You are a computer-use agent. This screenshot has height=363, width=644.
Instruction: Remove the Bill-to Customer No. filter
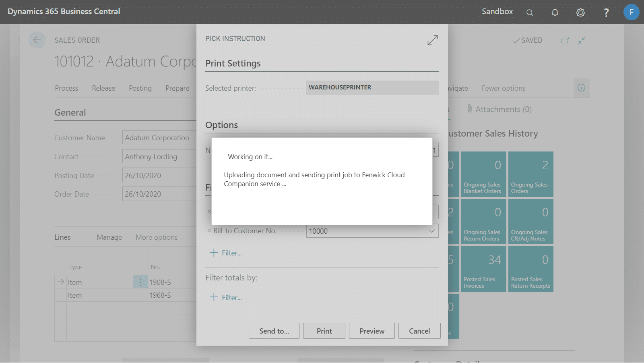click(x=209, y=231)
